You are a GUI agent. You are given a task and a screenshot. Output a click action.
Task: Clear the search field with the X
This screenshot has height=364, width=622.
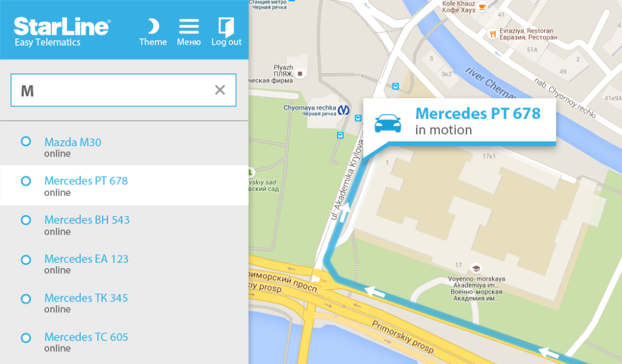click(220, 90)
